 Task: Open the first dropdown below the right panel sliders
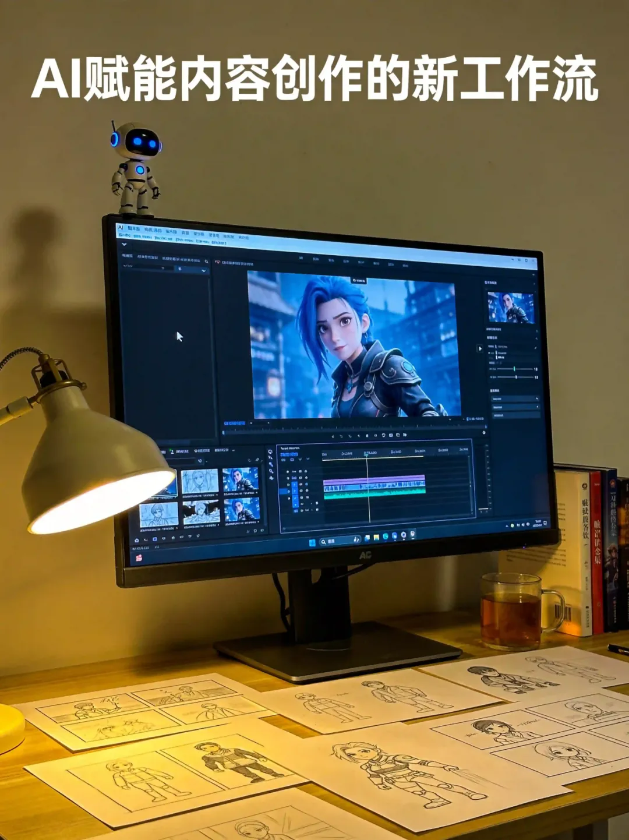[x=515, y=398]
